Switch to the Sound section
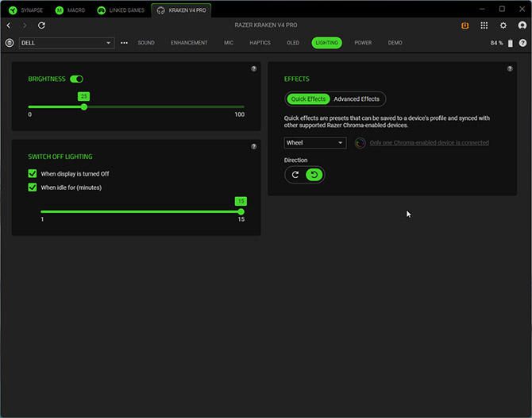The height and width of the screenshot is (418, 532). 146,43
